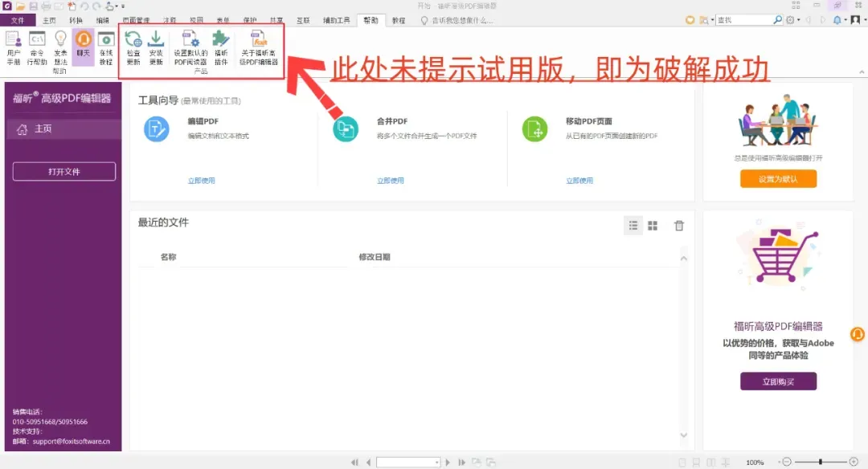Screen dimensions: 868x469
Task: Click the Redo arrow in quick access toolbar
Action: click(x=97, y=6)
